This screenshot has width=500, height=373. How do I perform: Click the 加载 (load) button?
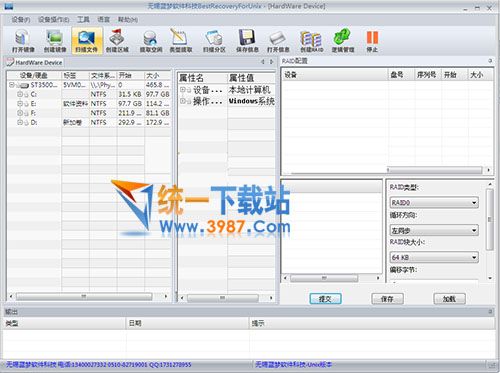tap(449, 299)
